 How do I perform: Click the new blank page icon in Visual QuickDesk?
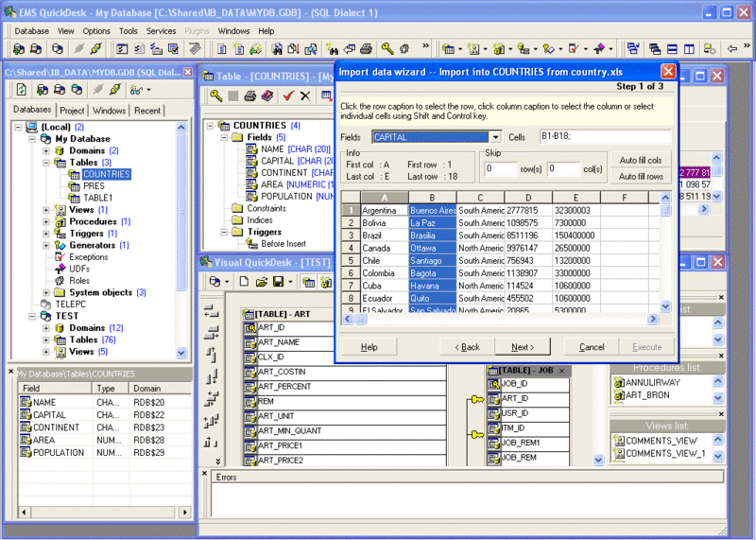(x=244, y=281)
